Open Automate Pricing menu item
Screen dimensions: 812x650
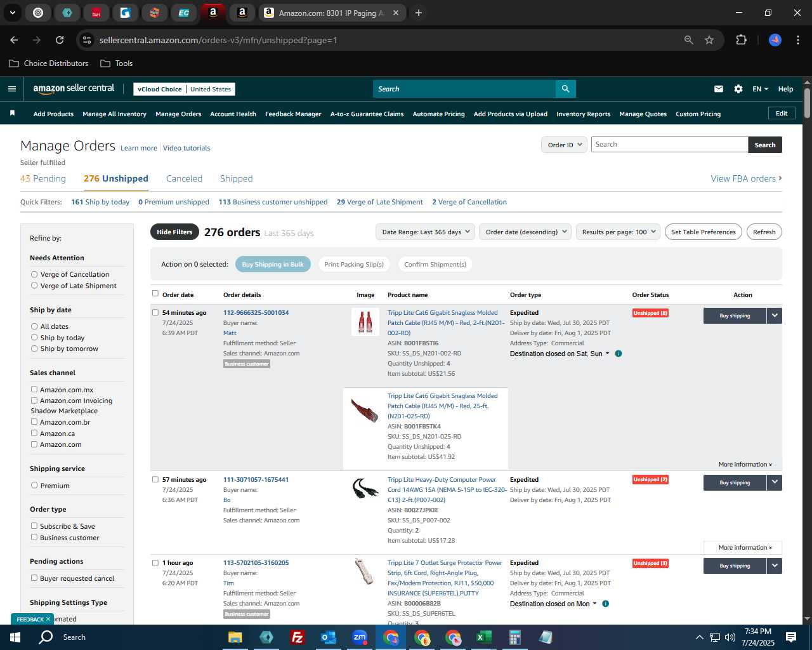(438, 114)
